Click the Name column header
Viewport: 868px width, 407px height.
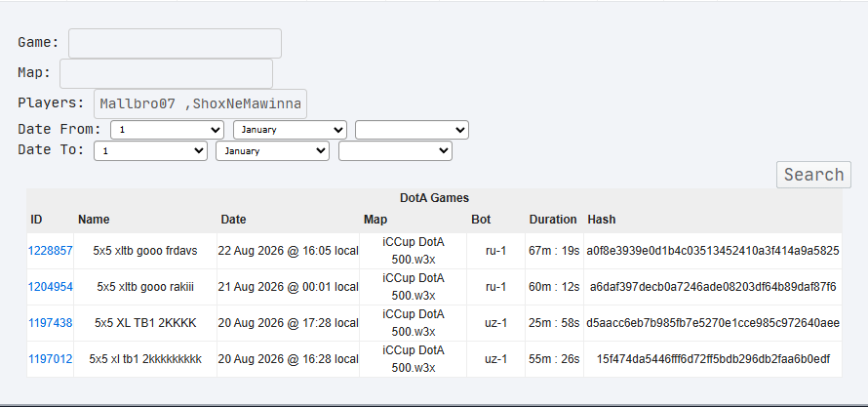[94, 220]
